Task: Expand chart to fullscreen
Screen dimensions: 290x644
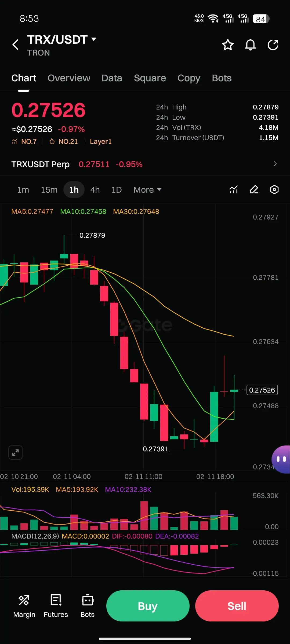Action: [x=15, y=453]
